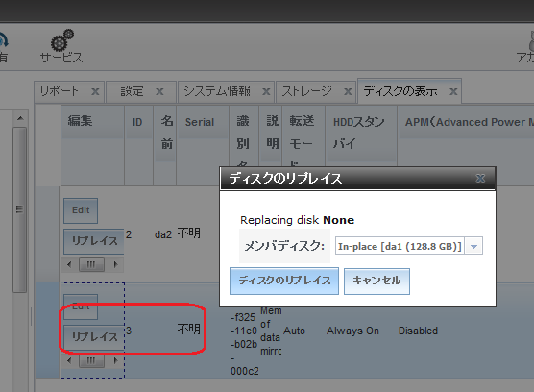Image resolution: width=534 pixels, height=392 pixels.
Task: Switch to the ストレージ tab
Action: (306, 91)
